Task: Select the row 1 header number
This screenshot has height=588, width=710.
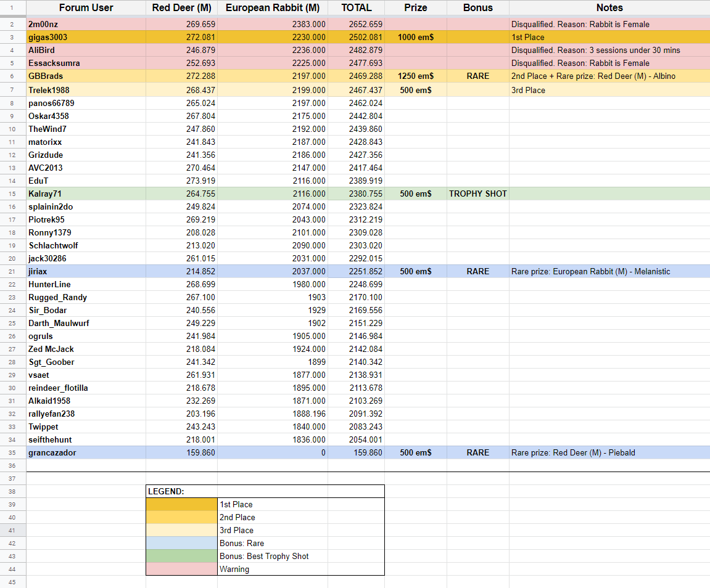Action: 13,8
